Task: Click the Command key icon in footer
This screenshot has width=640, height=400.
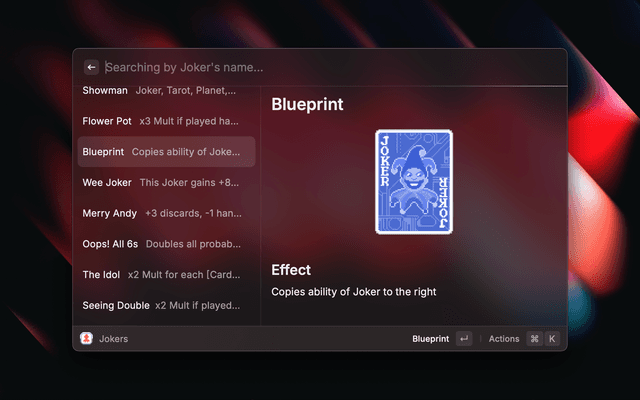Action: click(534, 339)
